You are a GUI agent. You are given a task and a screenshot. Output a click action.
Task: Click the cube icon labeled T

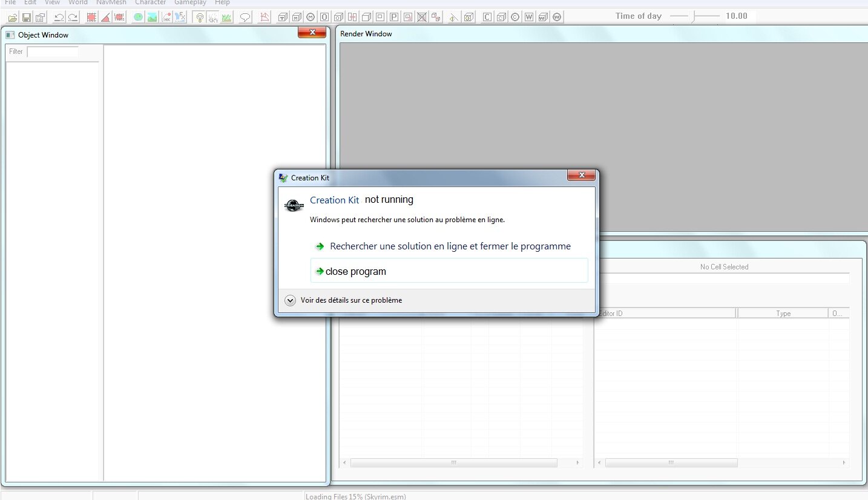click(x=283, y=17)
